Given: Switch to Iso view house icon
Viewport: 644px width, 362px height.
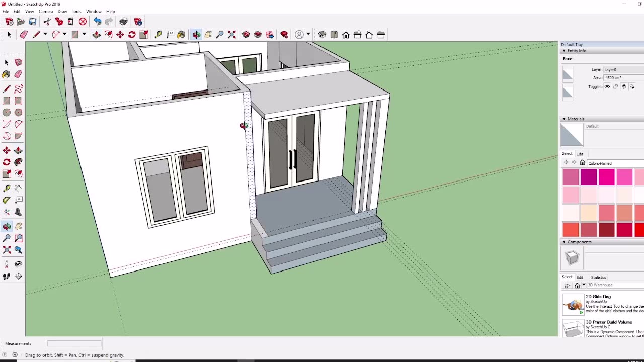Looking at the screenshot, I should (322, 35).
